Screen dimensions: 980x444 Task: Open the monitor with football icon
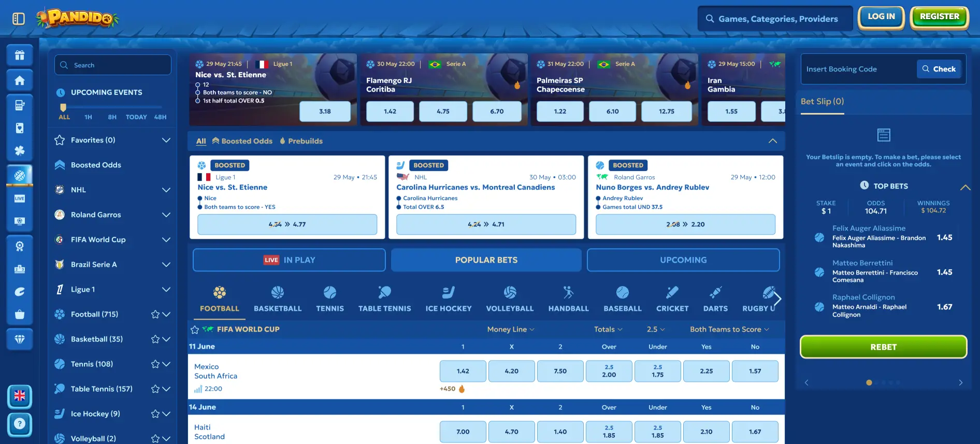(x=20, y=221)
